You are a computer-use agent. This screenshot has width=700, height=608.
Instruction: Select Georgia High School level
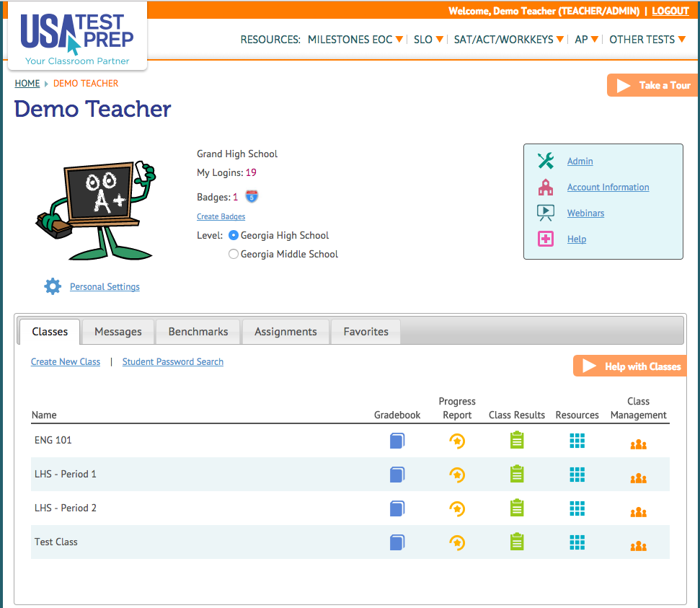[233, 235]
